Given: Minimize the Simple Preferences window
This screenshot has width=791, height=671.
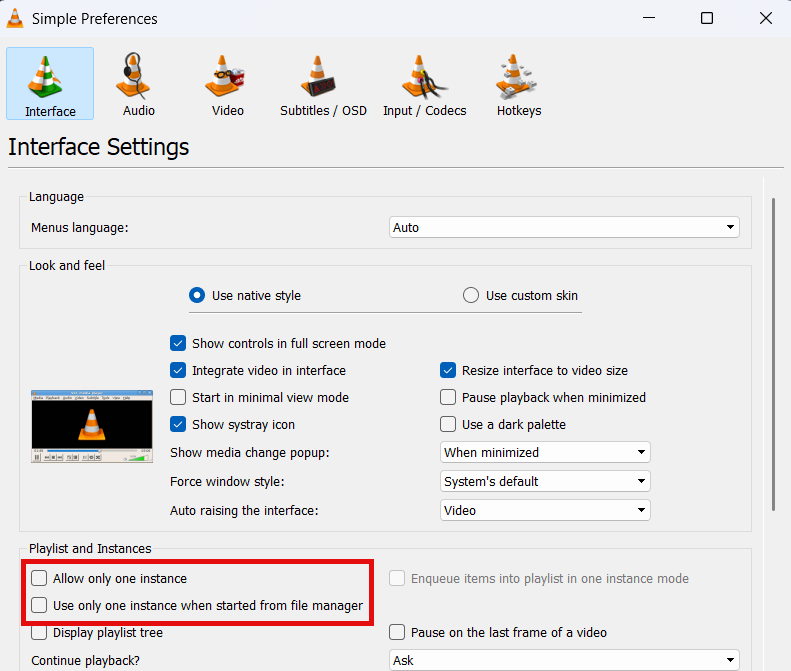Looking at the screenshot, I should tap(649, 18).
